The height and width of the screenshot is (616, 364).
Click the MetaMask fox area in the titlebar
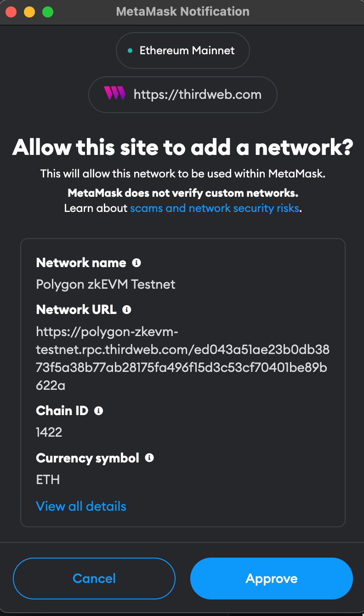182,11
